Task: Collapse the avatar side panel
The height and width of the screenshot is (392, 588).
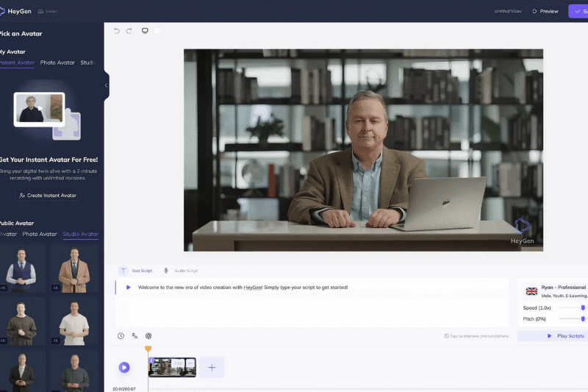Action: pyautogui.click(x=106, y=85)
